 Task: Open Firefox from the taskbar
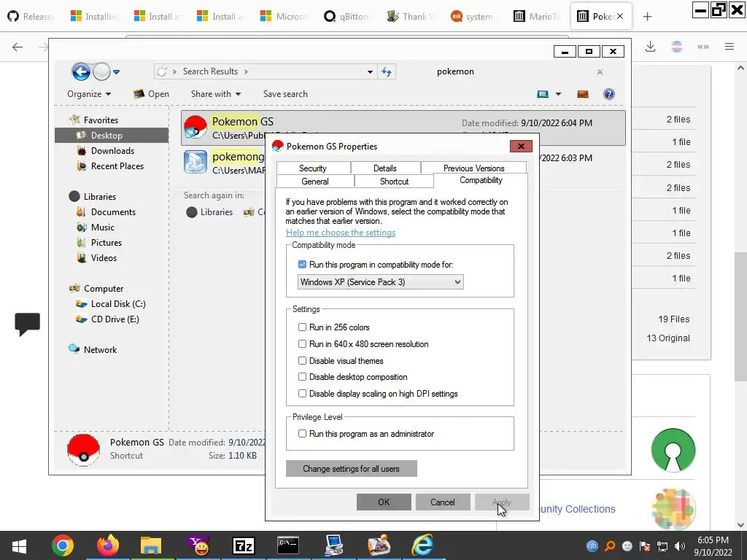pos(108,545)
